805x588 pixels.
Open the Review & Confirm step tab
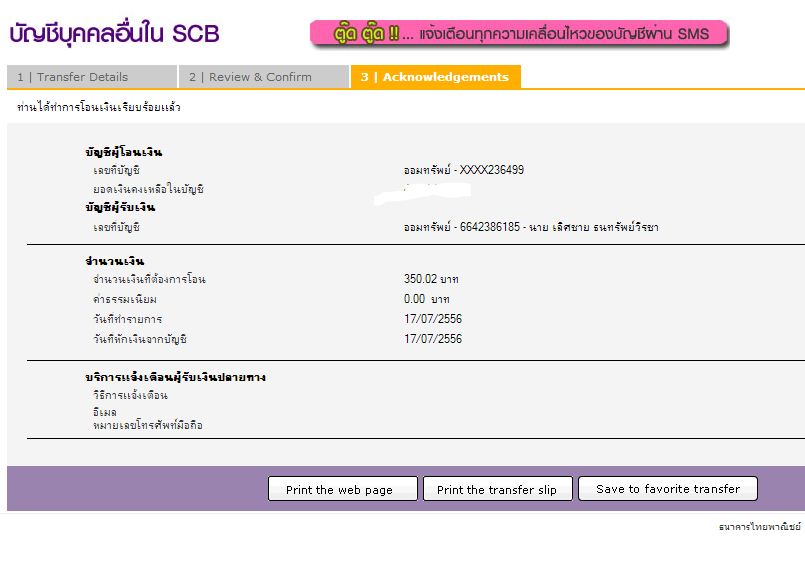(264, 77)
